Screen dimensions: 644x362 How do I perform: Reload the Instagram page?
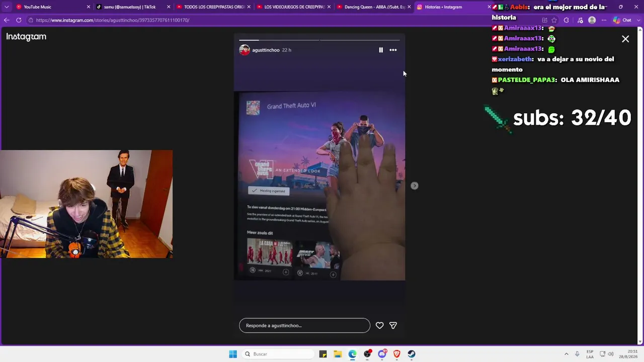click(x=19, y=20)
